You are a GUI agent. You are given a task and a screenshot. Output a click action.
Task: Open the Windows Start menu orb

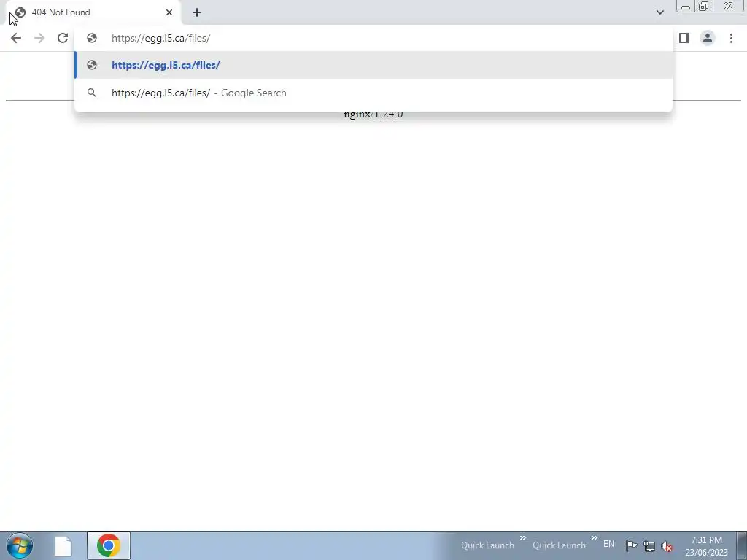20,545
